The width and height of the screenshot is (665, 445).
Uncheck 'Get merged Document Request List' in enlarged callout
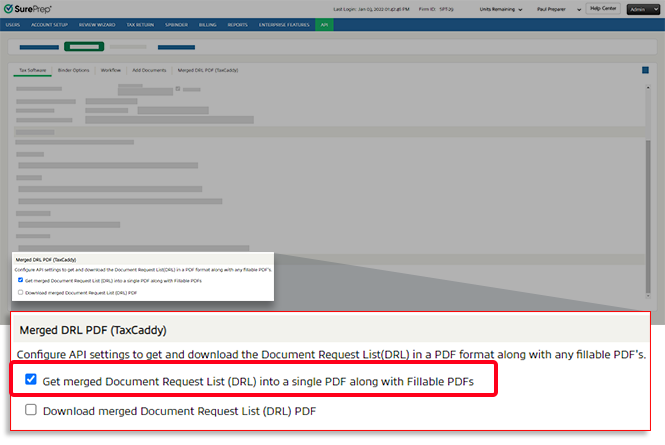coord(31,379)
